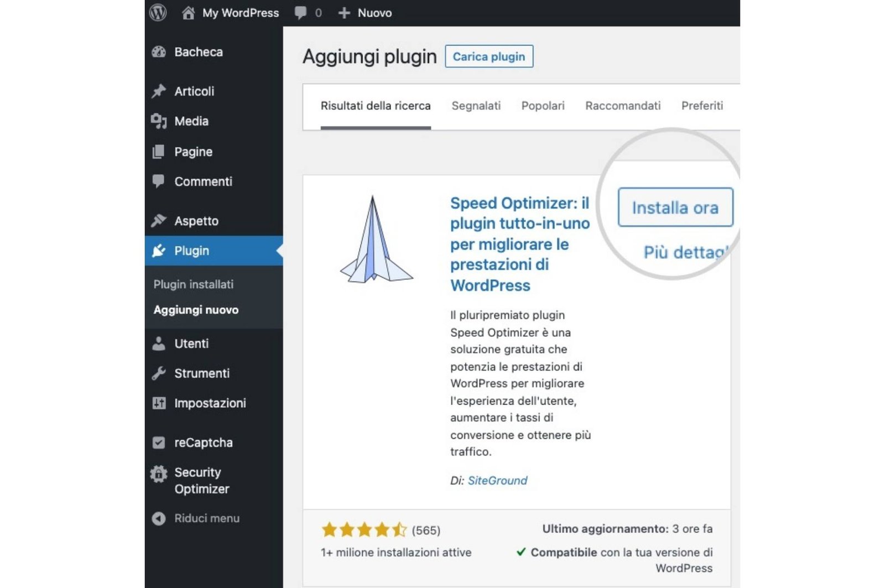
Task: Open Plugin installati submenu
Action: point(194,284)
